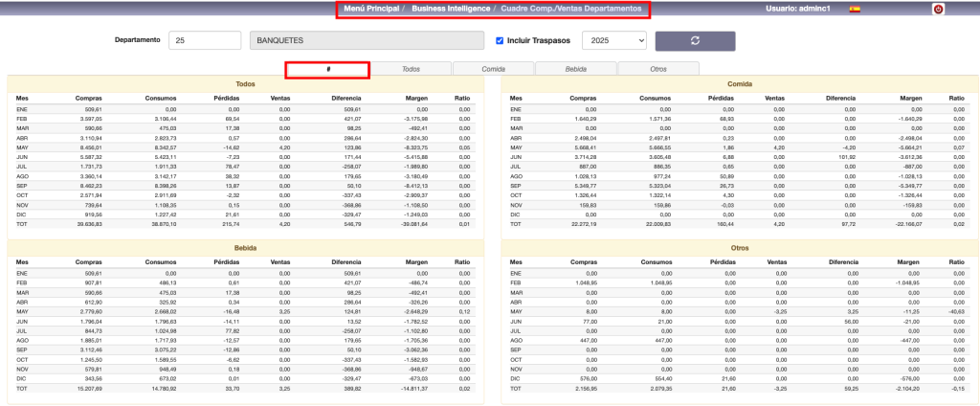Screen dimensions: 980x406
Task: Click the Otros table panel header
Action: click(740, 246)
